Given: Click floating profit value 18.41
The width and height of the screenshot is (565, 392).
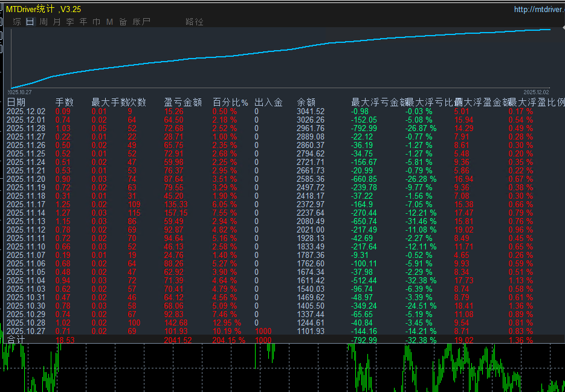Looking at the screenshot, I should [x=463, y=306].
